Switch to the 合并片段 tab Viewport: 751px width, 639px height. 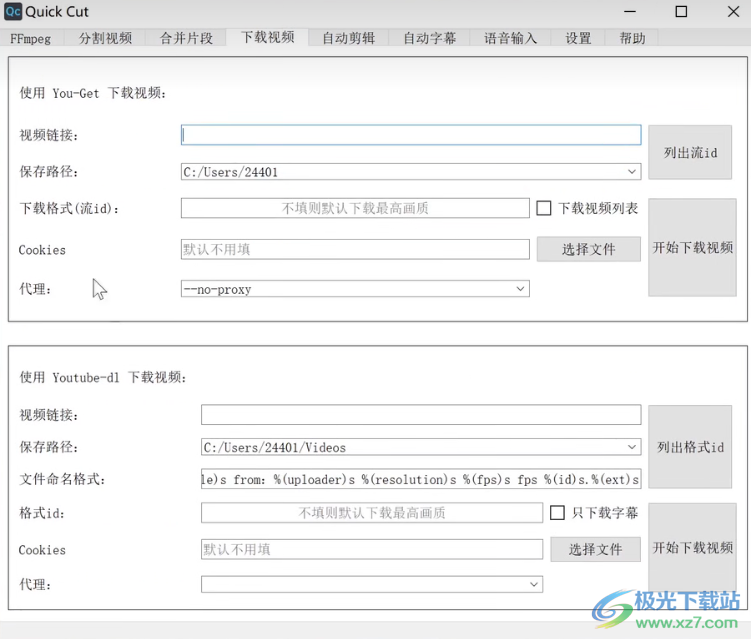click(x=186, y=38)
